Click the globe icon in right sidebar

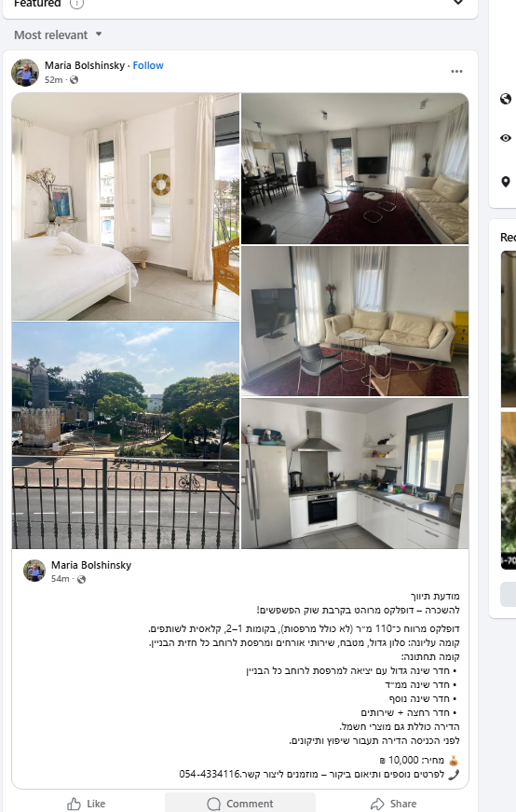pyautogui.click(x=506, y=99)
